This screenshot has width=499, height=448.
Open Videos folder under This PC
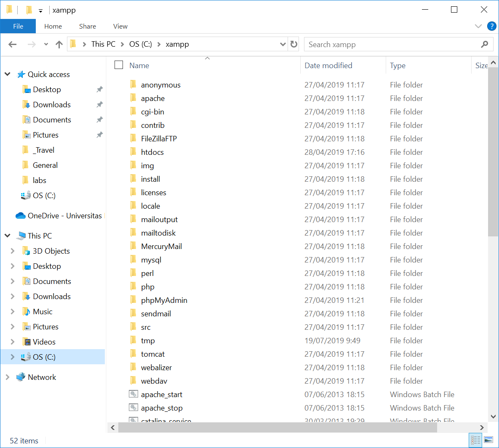pos(39,342)
